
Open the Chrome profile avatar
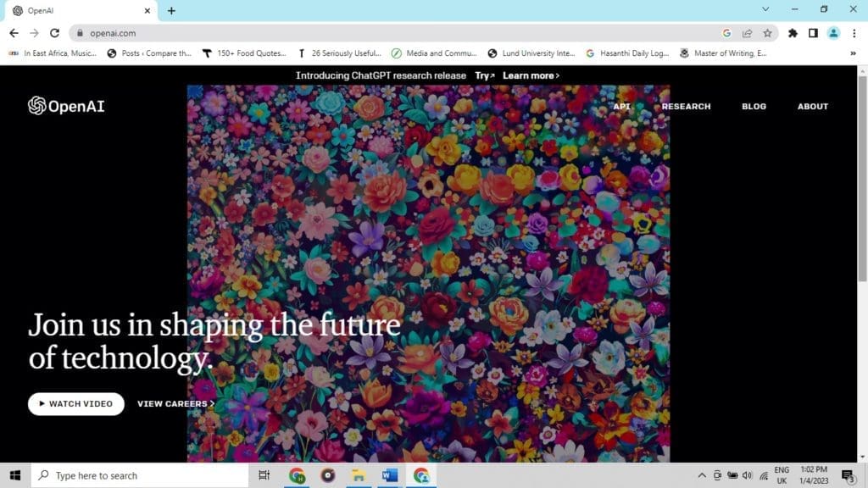click(833, 33)
